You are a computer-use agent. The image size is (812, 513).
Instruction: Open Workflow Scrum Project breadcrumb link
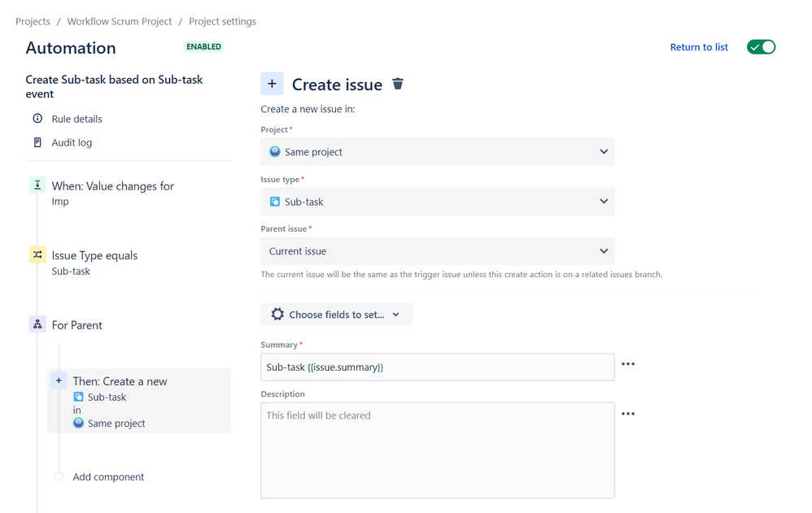(120, 21)
